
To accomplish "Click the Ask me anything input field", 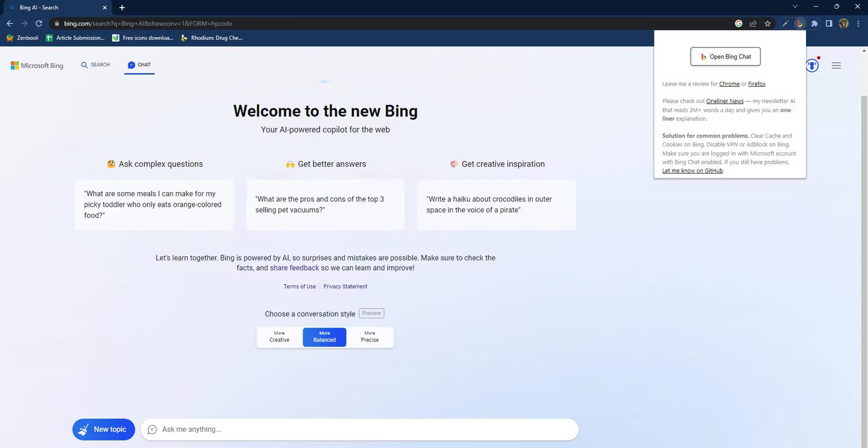I will tap(359, 429).
